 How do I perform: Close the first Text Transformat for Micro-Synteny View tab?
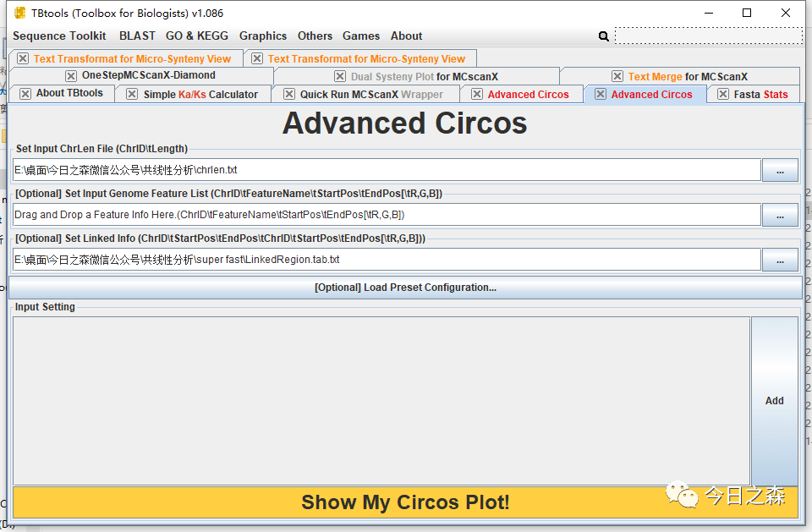tap(23, 58)
